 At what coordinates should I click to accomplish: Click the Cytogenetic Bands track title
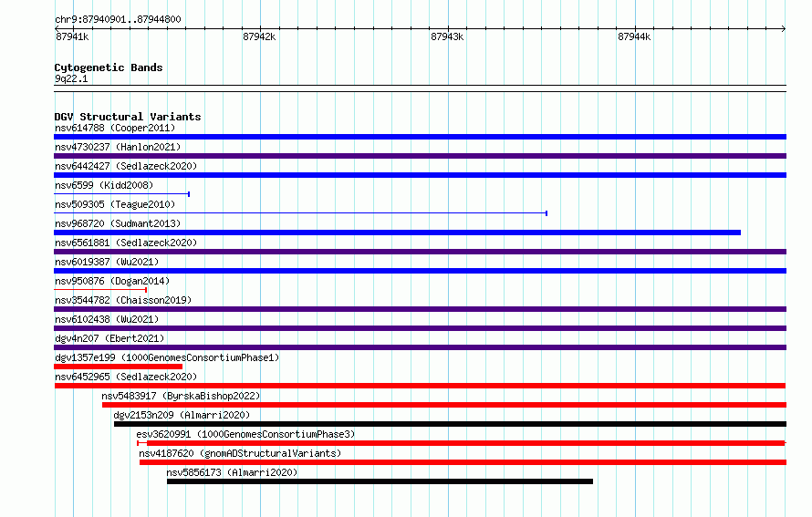[x=109, y=67]
